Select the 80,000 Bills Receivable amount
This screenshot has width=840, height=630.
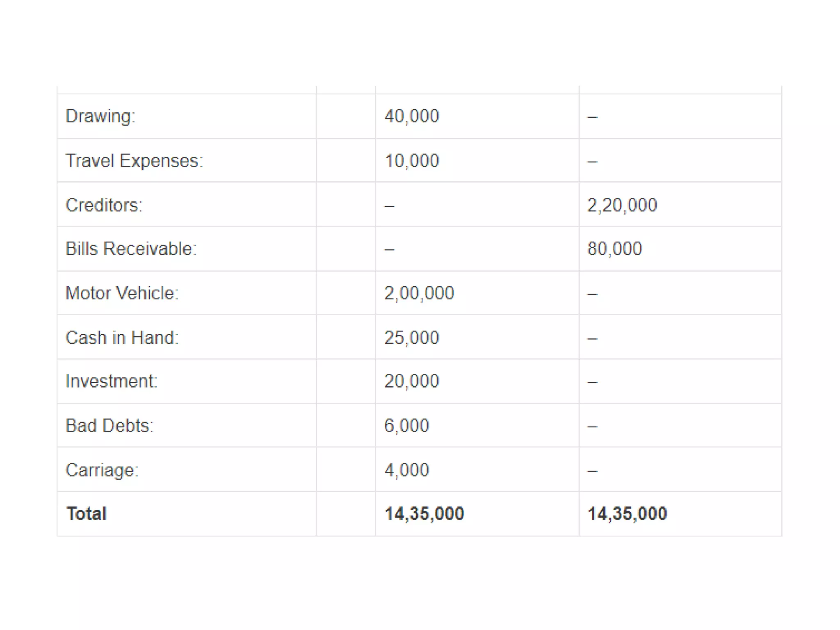pos(614,249)
